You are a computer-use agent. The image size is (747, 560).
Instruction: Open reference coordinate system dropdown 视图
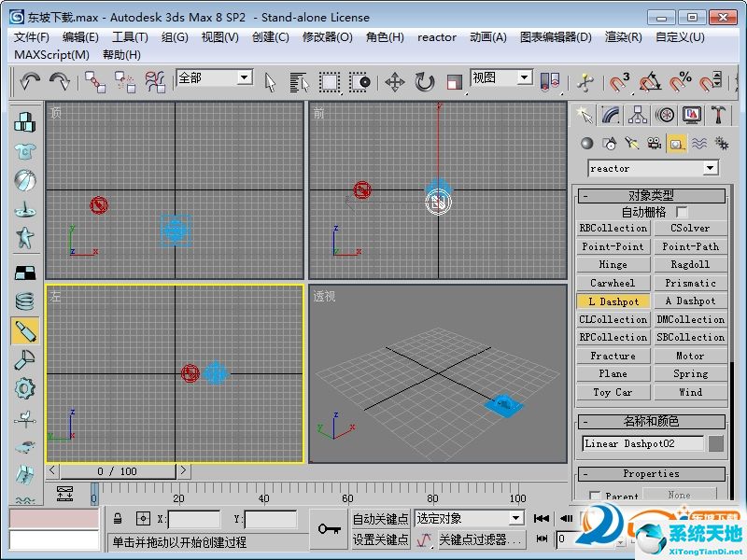tap(501, 77)
